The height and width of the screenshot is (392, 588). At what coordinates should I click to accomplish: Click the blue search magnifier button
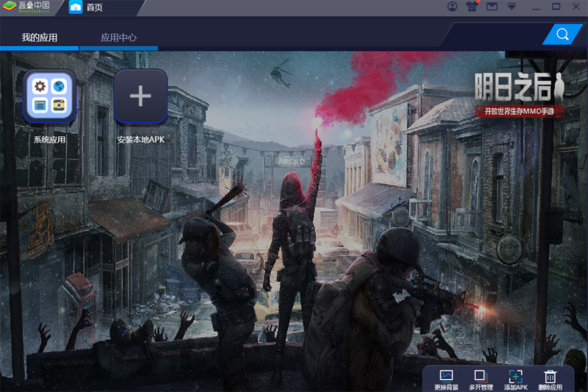pyautogui.click(x=563, y=34)
